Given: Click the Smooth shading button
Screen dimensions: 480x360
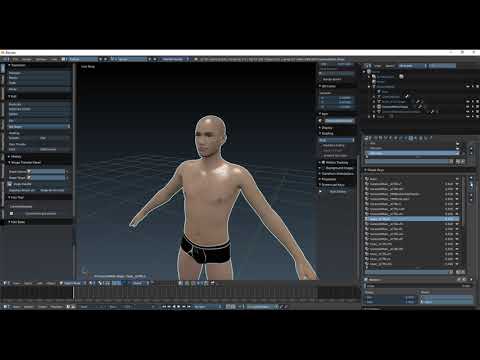Looking at the screenshot, I should [x=23, y=138].
